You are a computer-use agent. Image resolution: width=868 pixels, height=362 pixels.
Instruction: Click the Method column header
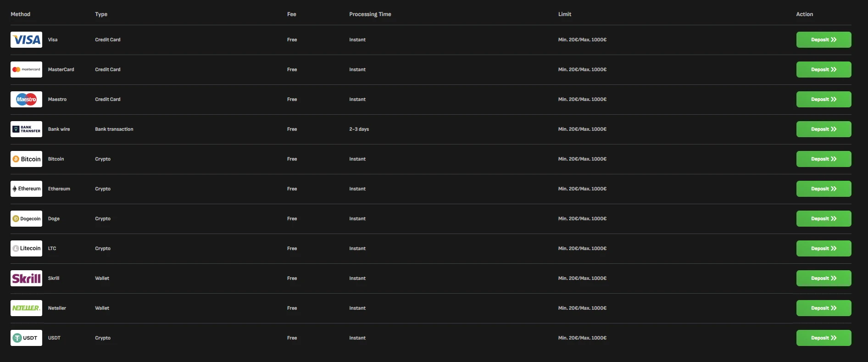(21, 14)
